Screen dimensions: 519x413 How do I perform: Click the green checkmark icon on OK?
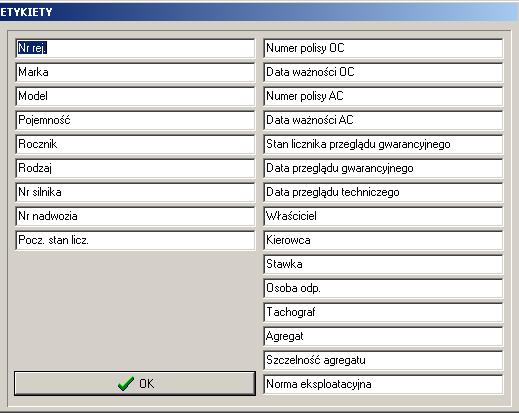pos(126,384)
